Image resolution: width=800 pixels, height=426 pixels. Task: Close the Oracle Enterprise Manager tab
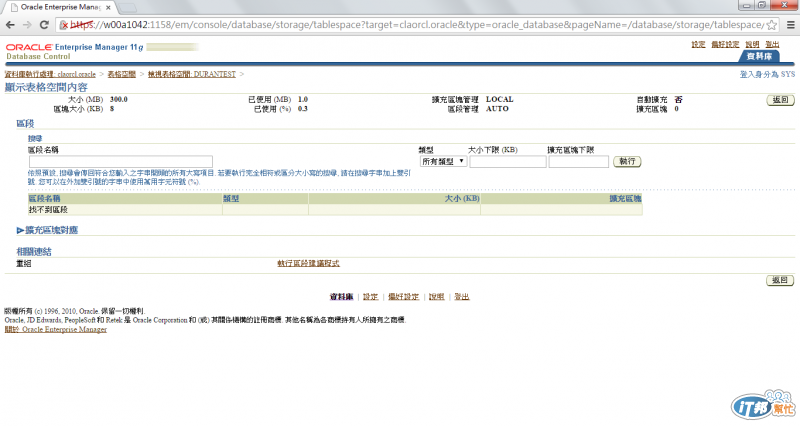tap(108, 8)
